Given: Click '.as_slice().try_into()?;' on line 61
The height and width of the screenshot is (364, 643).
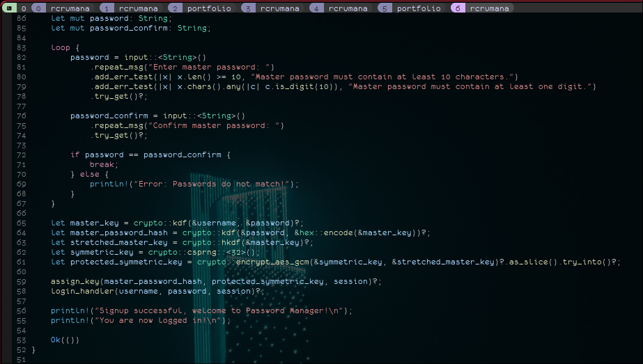Looking at the screenshot, I should (563, 262).
